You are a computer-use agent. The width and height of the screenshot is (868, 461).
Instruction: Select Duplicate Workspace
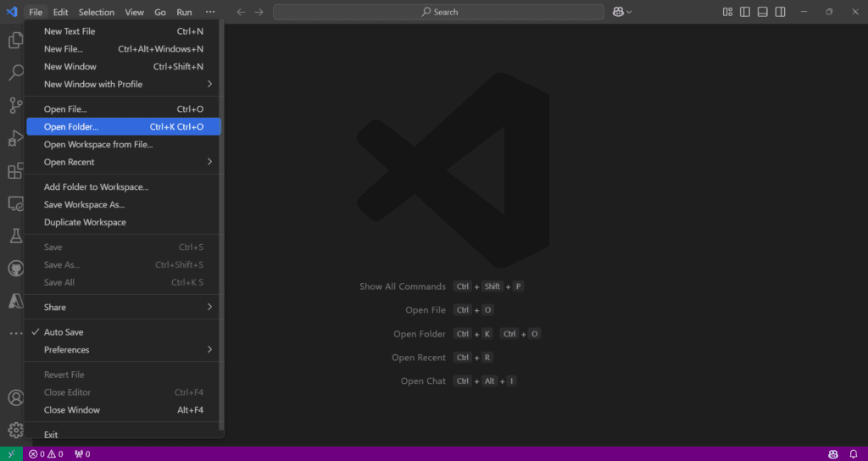(124, 222)
